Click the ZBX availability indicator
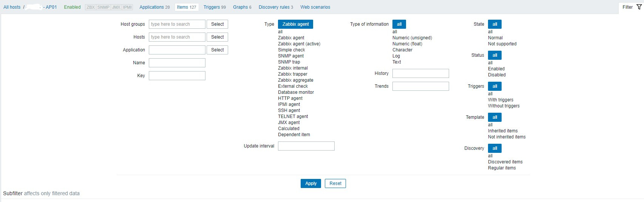The height and width of the screenshot is (202, 644). [x=91, y=7]
